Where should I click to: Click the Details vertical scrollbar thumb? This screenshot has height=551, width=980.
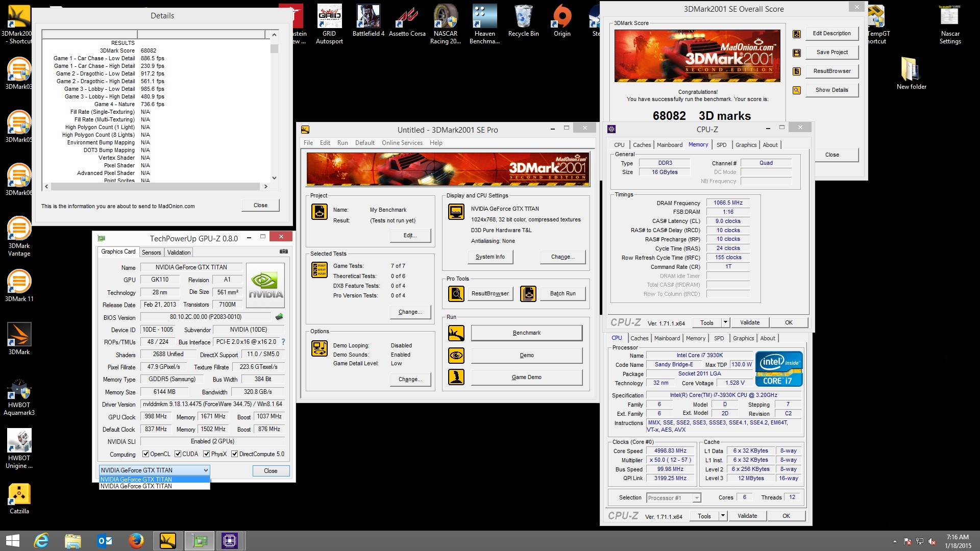[274, 49]
